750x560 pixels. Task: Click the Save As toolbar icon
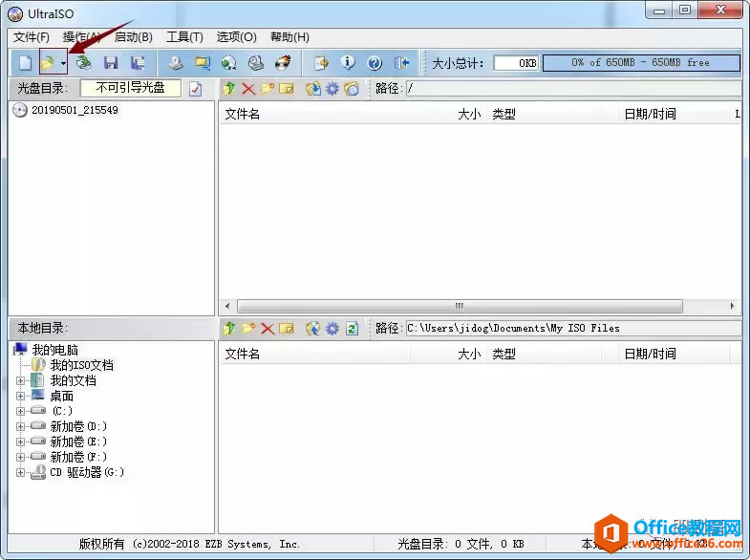coord(138,63)
